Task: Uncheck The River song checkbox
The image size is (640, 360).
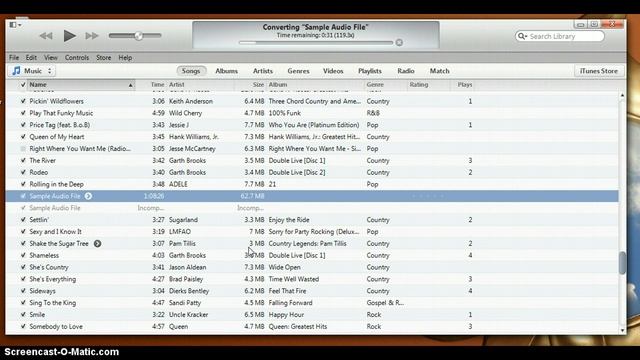Action: [23, 160]
